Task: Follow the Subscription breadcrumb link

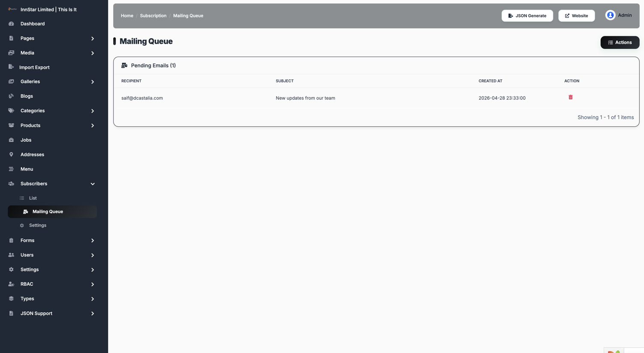Action: pyautogui.click(x=153, y=15)
